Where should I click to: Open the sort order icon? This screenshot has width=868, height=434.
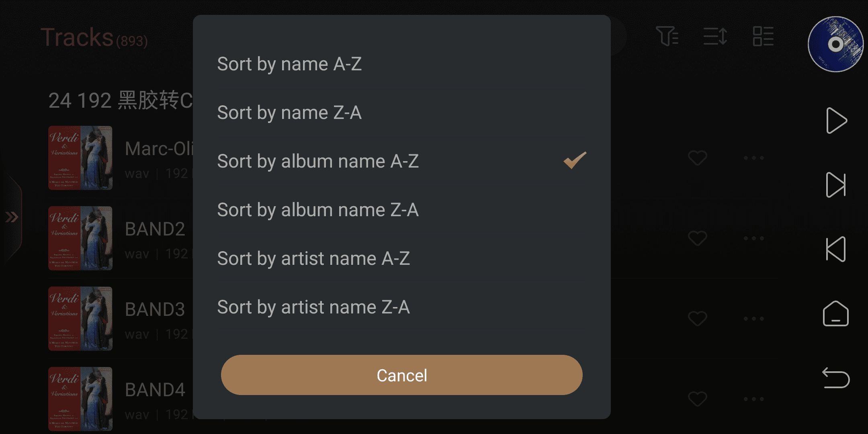tap(715, 37)
